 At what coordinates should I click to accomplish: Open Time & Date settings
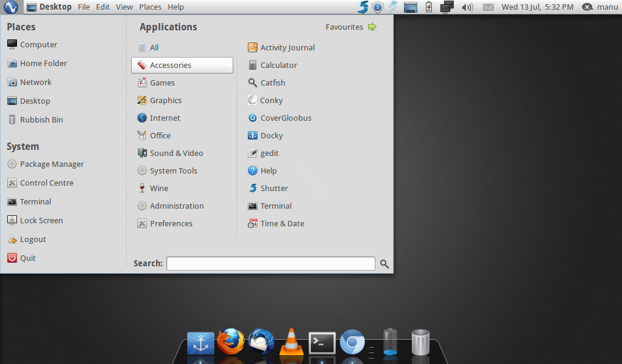coord(276,223)
